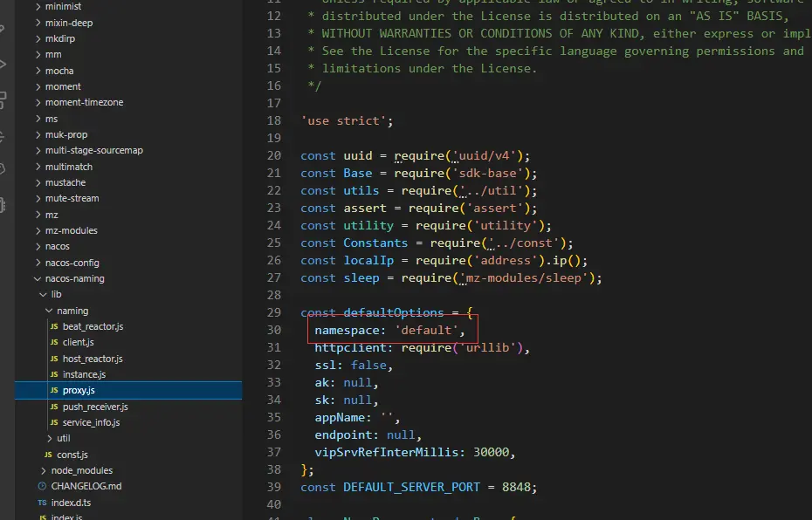Collapse the lib folder

[44, 294]
